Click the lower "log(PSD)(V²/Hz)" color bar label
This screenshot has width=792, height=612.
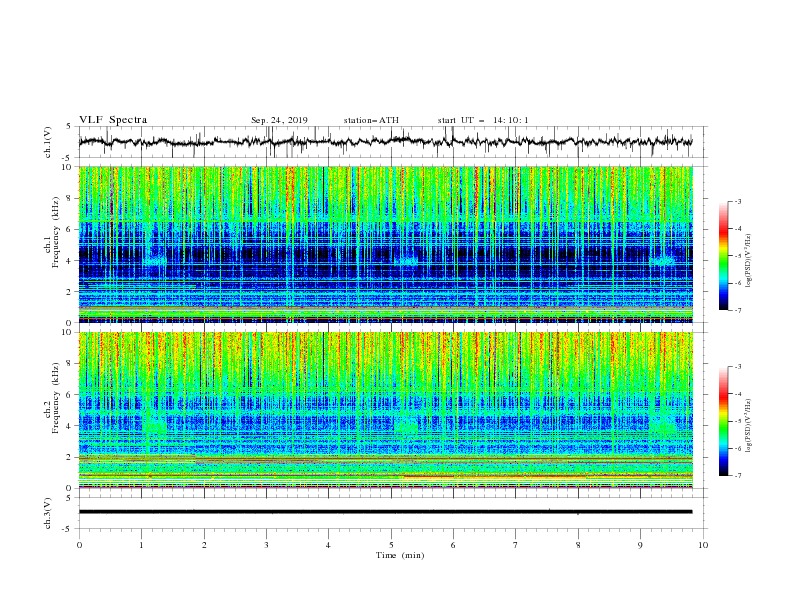click(748, 426)
